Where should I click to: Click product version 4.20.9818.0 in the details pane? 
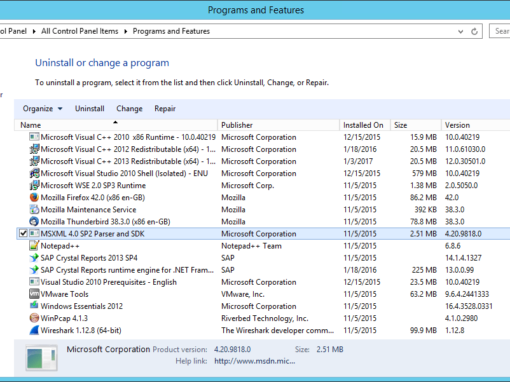point(232,349)
